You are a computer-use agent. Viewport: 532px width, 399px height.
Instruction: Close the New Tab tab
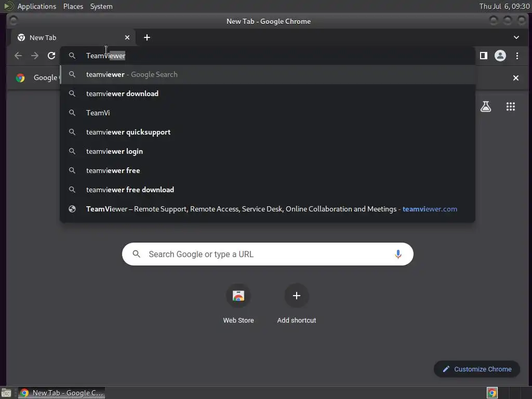pos(127,37)
